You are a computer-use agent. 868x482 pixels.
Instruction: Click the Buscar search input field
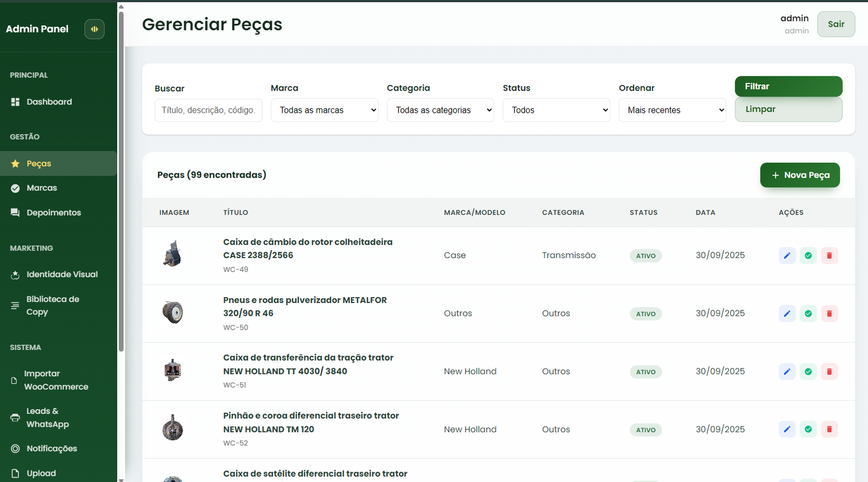coord(208,110)
